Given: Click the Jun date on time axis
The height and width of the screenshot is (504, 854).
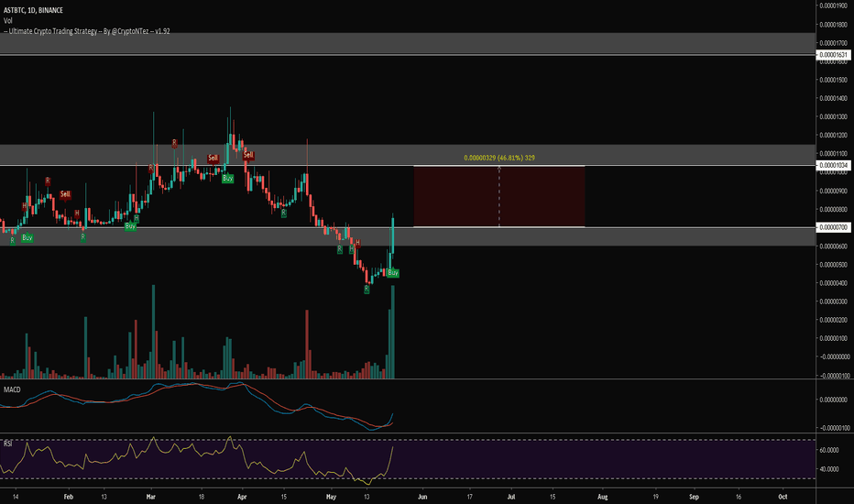Looking at the screenshot, I should pos(422,497).
